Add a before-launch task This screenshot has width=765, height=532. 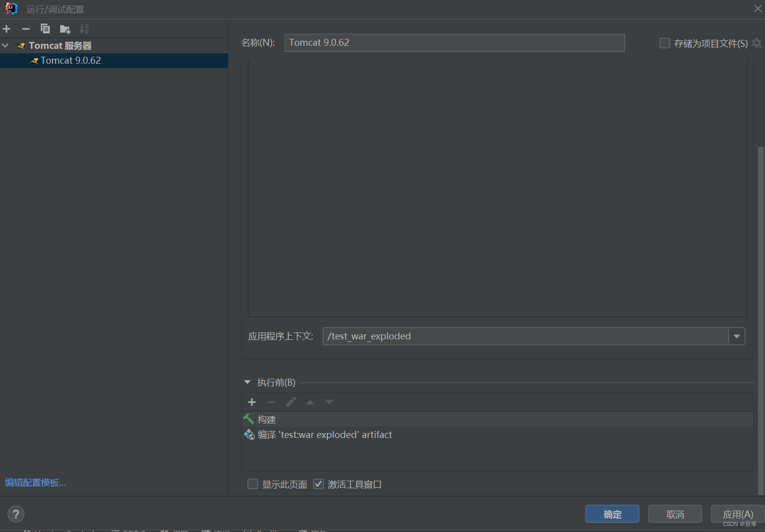(x=252, y=402)
